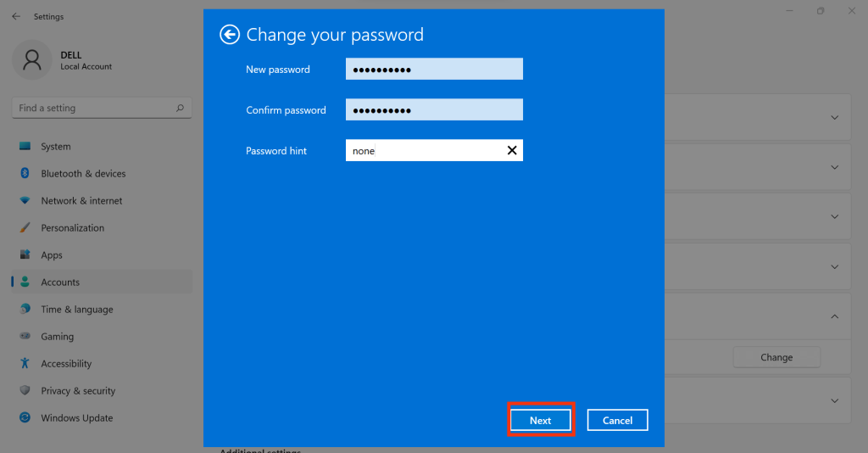The image size is (868, 453).
Task: Click the DELL account name
Action: click(x=71, y=55)
